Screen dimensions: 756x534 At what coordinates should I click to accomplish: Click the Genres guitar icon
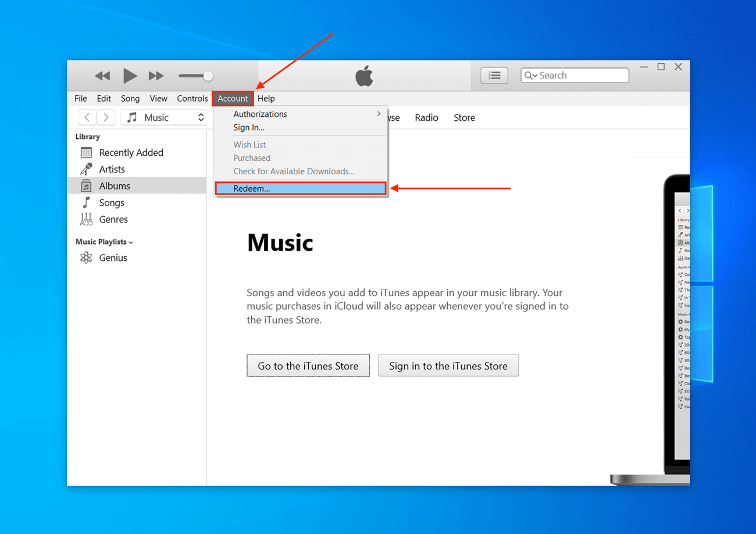(86, 220)
